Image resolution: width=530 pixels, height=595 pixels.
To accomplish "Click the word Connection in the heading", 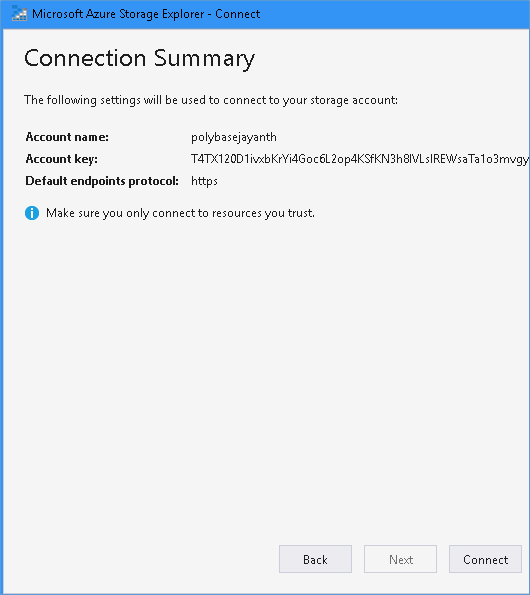I will 85,58.
